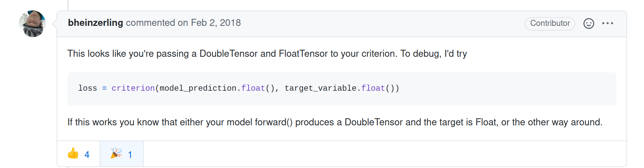This screenshot has height=168, width=644.
Task: Toggle the thumbs-up reaction count 4
Action: click(87, 155)
